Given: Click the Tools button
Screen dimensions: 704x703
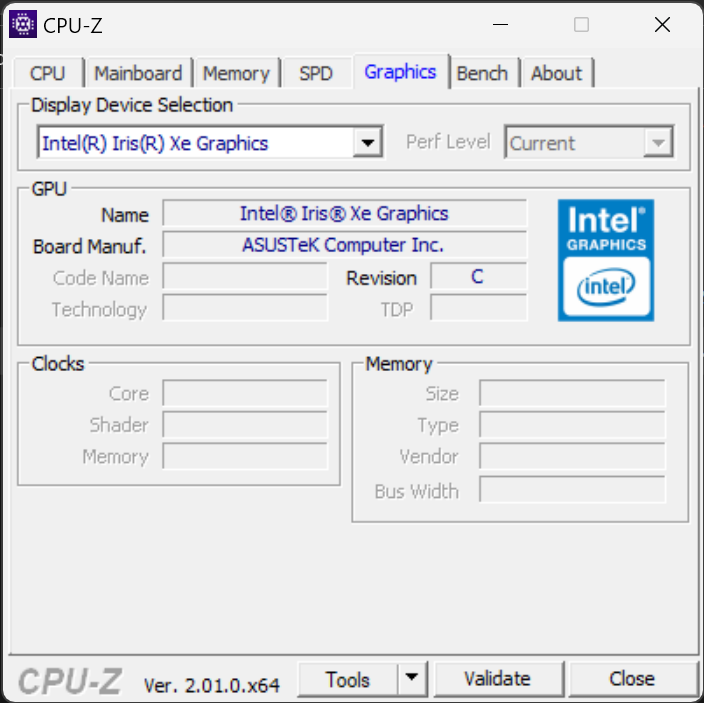Looking at the screenshot, I should point(348,679).
